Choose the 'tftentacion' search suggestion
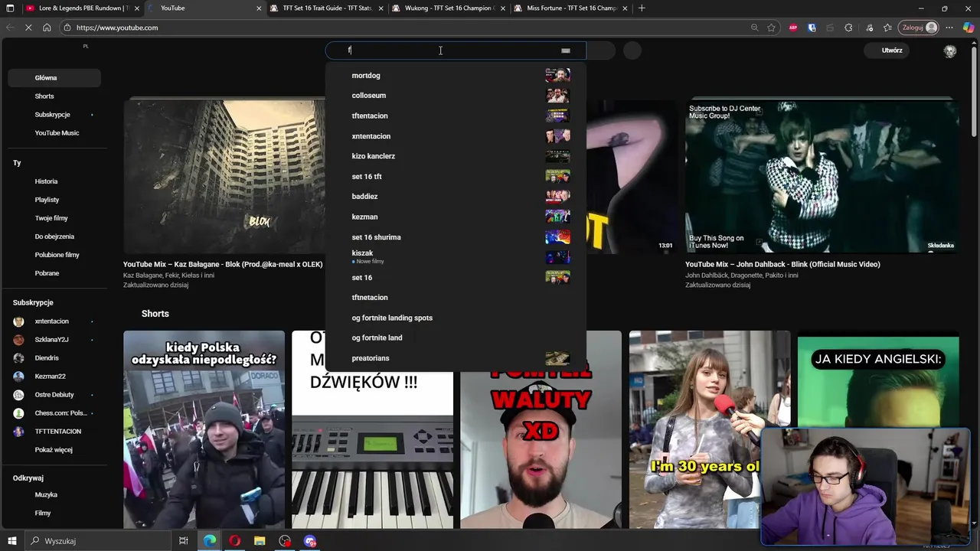Image resolution: width=980 pixels, height=551 pixels. (x=456, y=116)
